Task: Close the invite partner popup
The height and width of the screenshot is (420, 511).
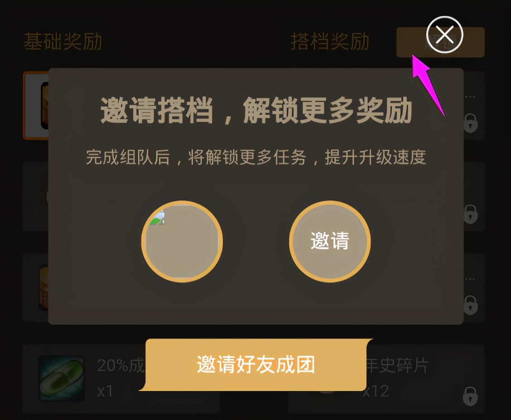Action: 444,34
